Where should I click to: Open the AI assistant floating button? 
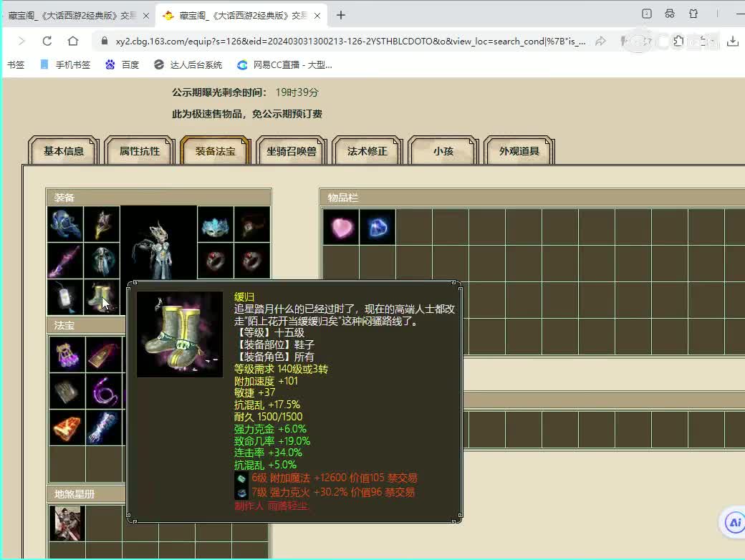(734, 523)
